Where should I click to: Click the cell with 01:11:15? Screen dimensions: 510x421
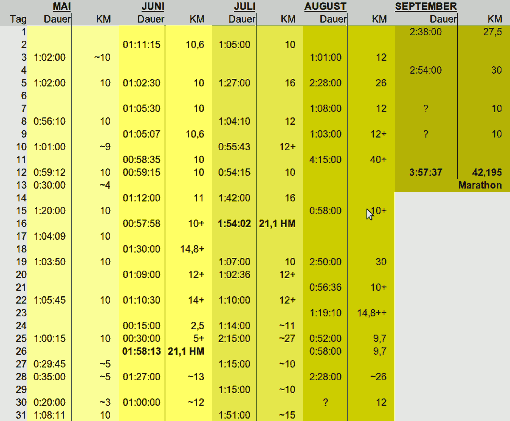click(x=141, y=45)
